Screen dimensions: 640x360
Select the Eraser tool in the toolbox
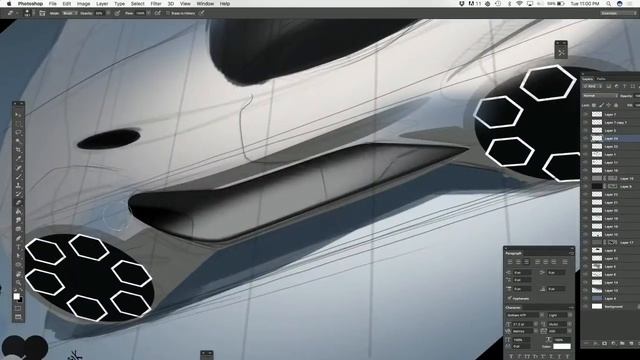tap(18, 203)
